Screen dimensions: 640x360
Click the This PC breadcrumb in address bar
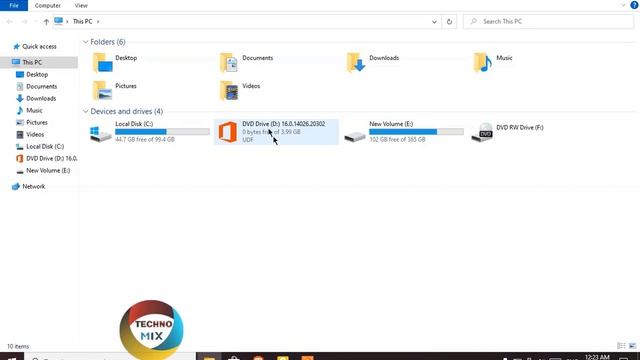82,22
